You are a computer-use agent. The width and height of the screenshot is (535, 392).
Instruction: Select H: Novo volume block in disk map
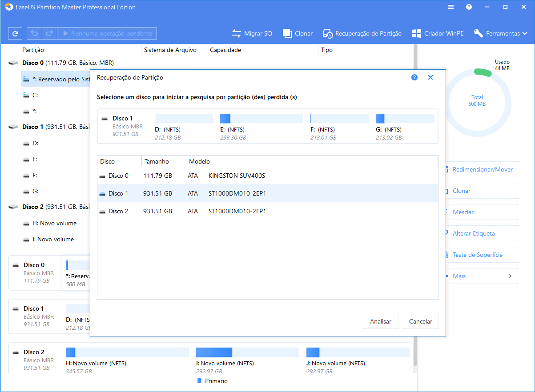(x=127, y=360)
